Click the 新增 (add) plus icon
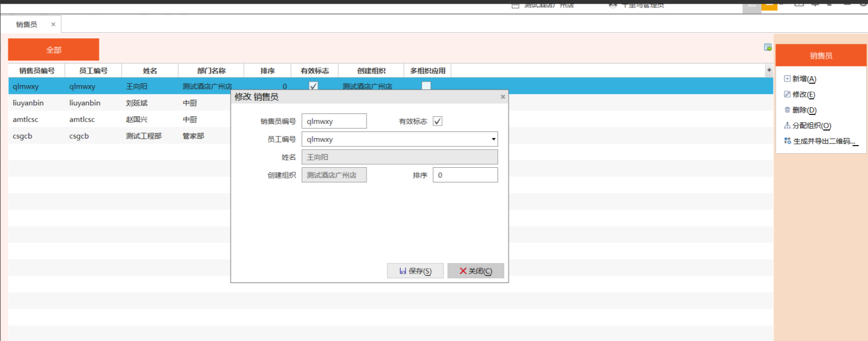Screen dimensions: 868x341 [x=787, y=79]
